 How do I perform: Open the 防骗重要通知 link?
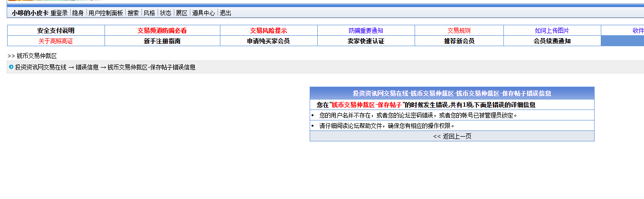366,30
